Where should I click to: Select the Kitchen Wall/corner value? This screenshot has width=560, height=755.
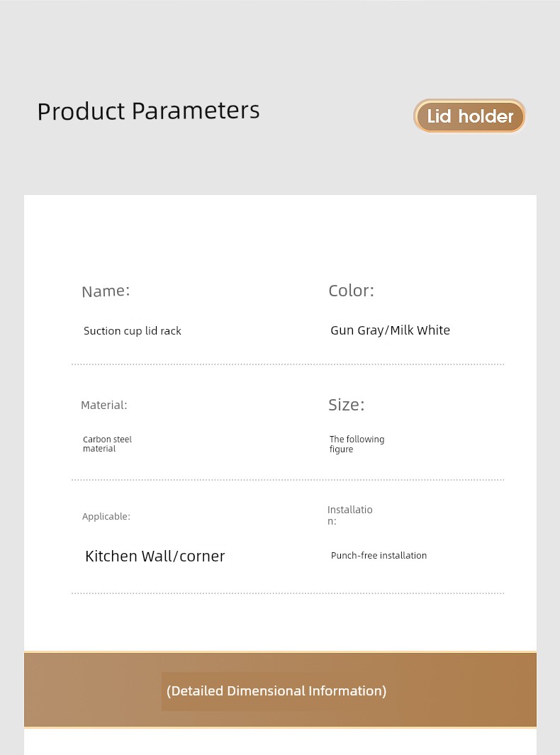pos(155,556)
